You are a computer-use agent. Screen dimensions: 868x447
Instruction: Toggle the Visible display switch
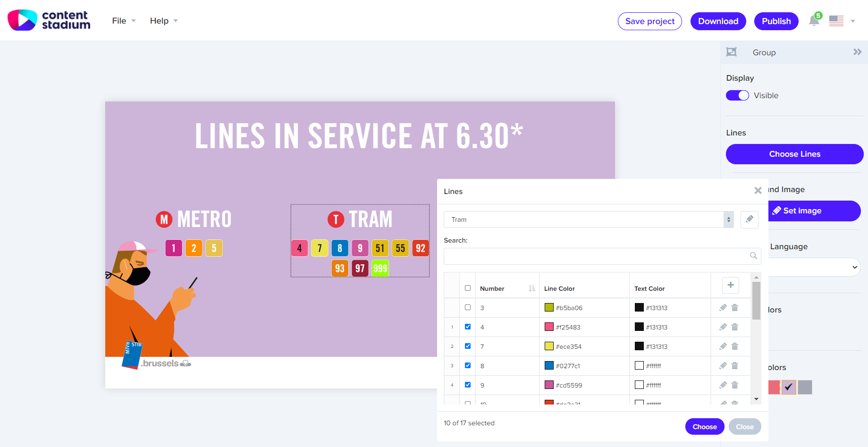[737, 95]
